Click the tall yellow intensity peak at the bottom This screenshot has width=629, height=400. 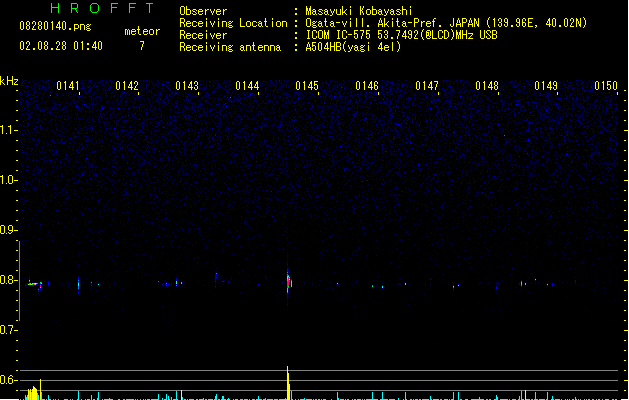click(x=288, y=382)
